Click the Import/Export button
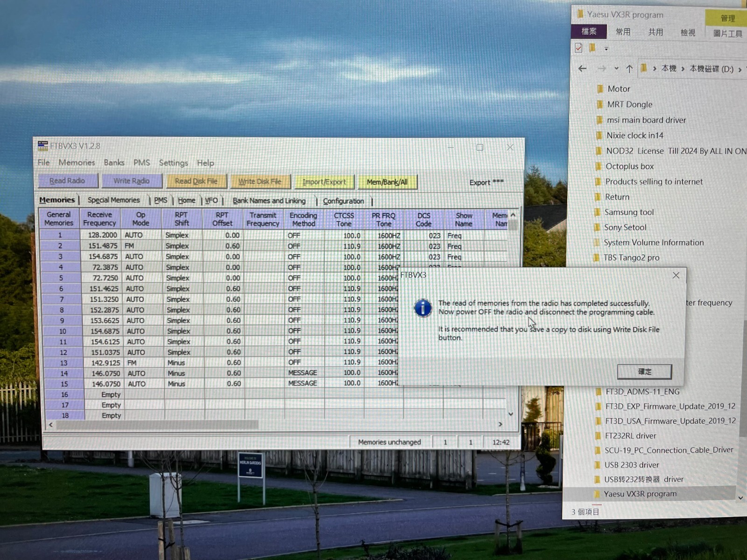 tap(324, 182)
